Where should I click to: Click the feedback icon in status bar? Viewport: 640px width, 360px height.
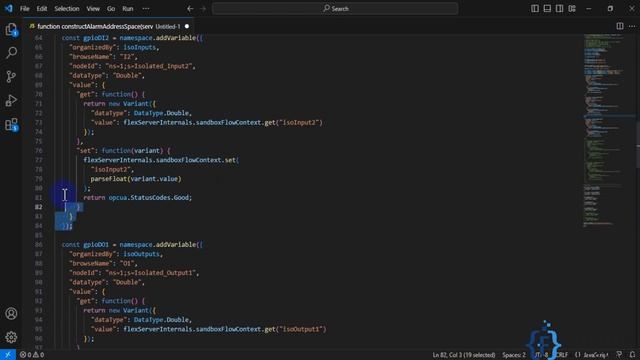(x=620, y=355)
